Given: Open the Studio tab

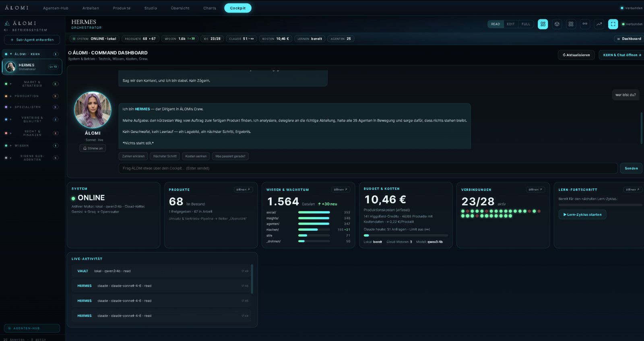Looking at the screenshot, I should pos(151,8).
